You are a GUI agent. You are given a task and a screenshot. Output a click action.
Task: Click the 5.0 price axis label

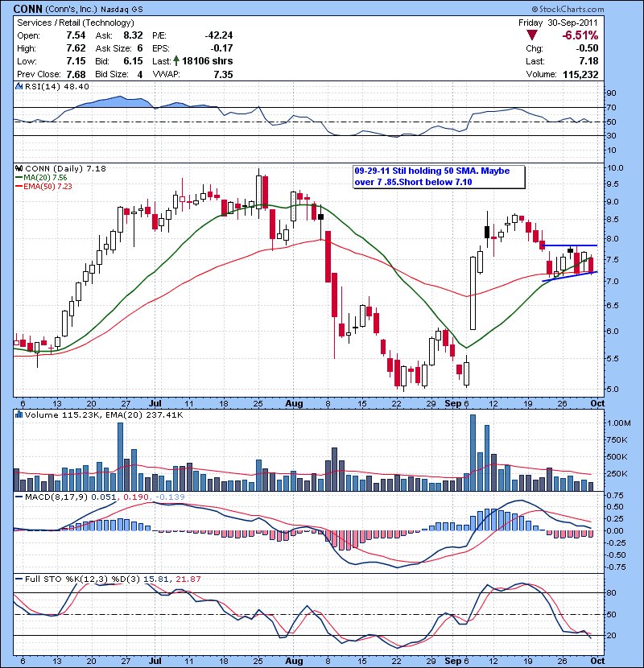pos(613,389)
